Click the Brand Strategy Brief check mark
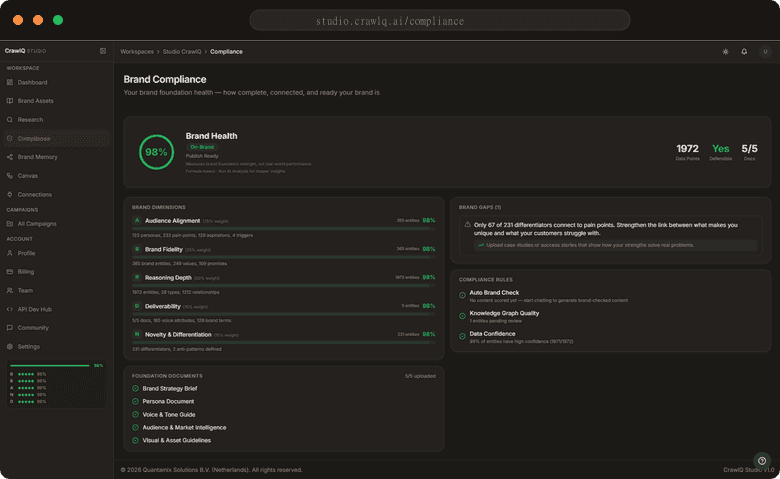The width and height of the screenshot is (780, 479). click(135, 388)
